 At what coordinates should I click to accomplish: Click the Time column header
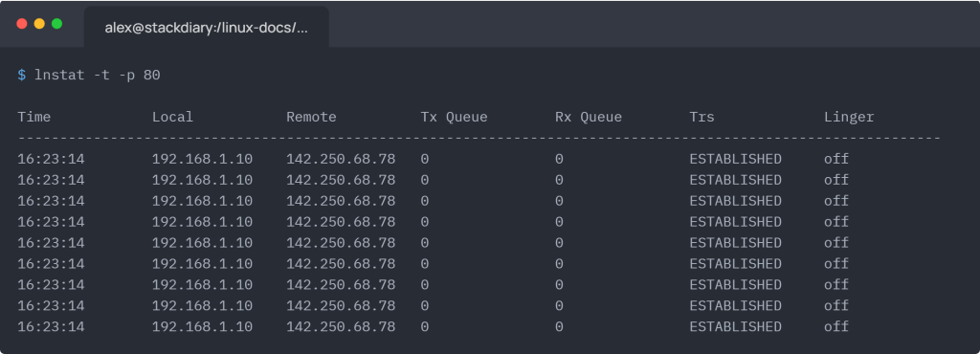[x=34, y=117]
